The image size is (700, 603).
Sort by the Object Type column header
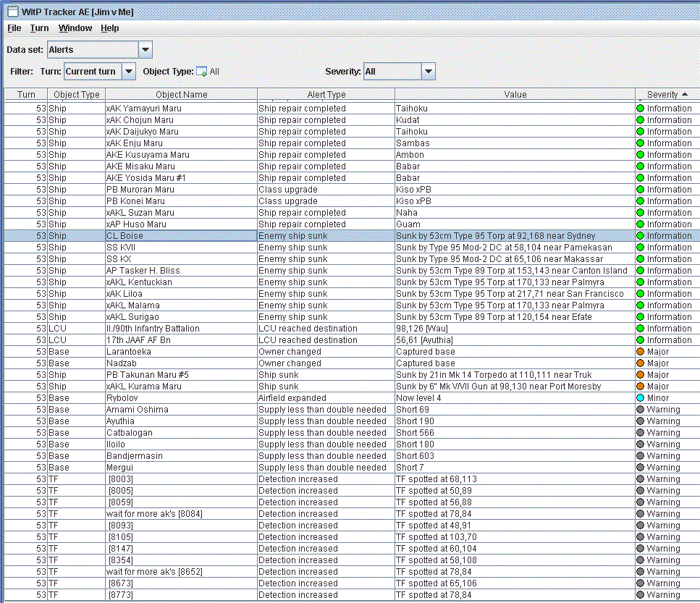tap(76, 95)
